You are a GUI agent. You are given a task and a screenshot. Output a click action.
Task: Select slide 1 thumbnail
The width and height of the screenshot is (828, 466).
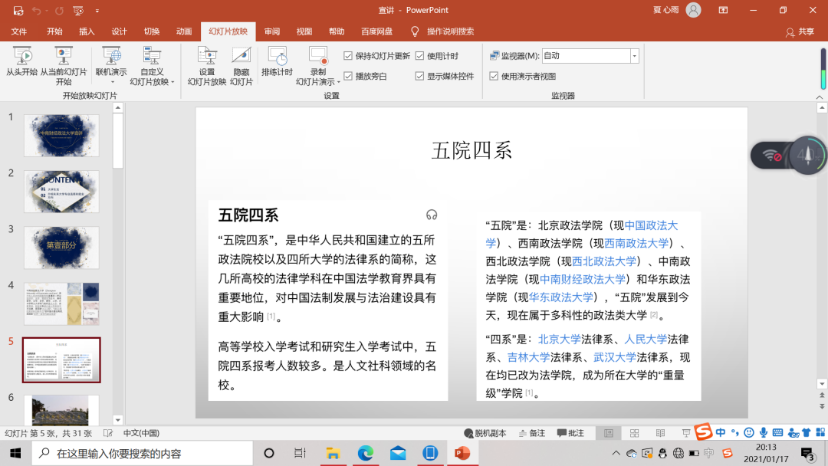(x=61, y=135)
